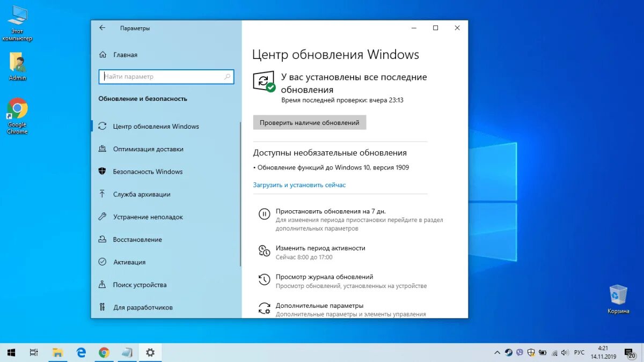Click Время последней проверки: вчера 23:13 text
The image size is (644, 362).
coord(342,100)
